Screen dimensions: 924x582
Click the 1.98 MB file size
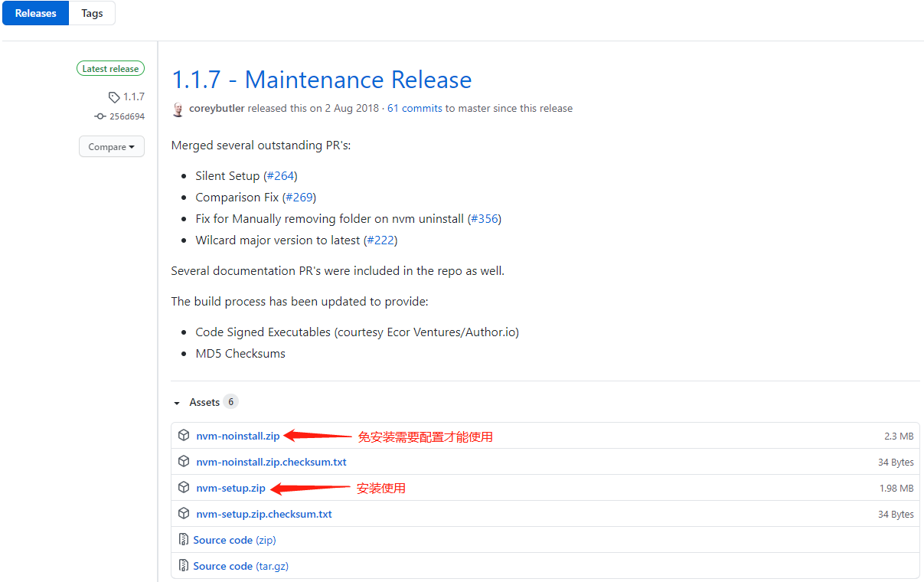pyautogui.click(x=896, y=489)
